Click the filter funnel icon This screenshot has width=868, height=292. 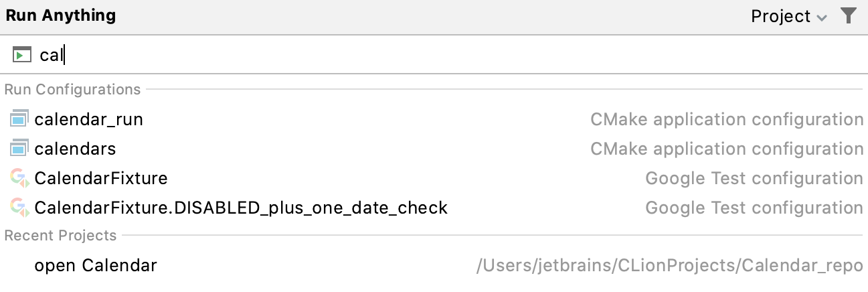click(x=849, y=16)
